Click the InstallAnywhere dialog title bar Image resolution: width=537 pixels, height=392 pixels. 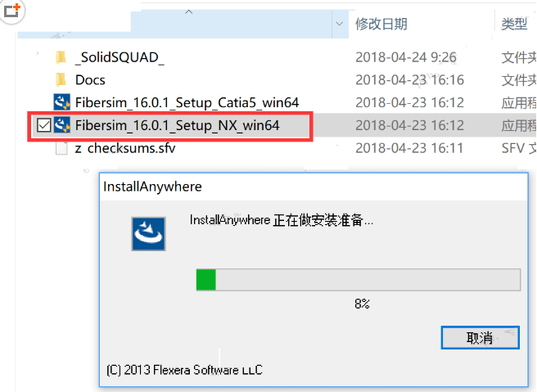coord(314,187)
